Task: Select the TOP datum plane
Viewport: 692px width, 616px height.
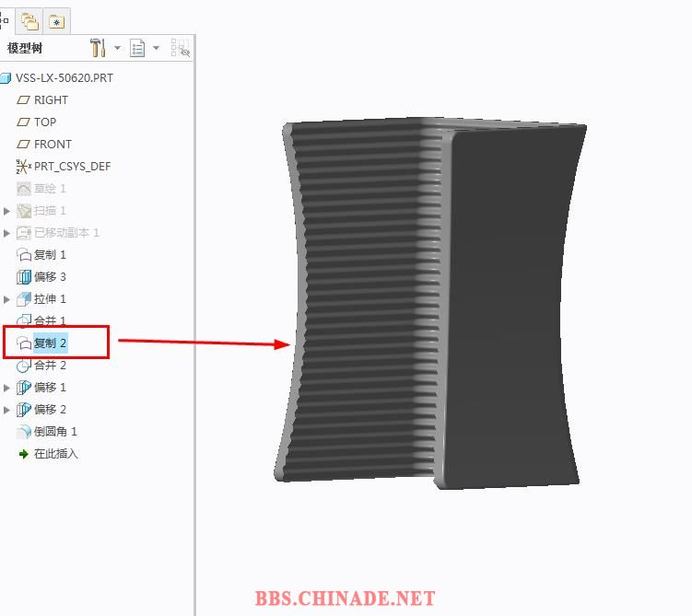Action: [x=45, y=122]
